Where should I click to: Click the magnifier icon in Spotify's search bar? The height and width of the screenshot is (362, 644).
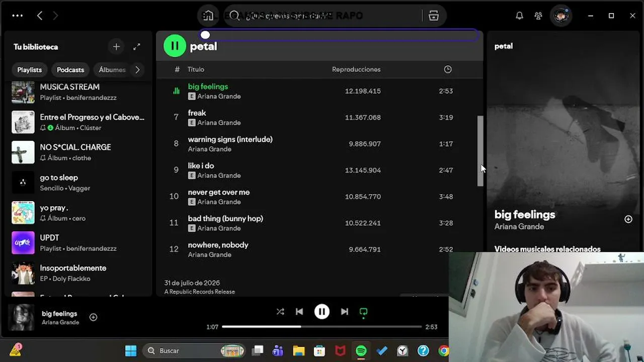(x=234, y=16)
